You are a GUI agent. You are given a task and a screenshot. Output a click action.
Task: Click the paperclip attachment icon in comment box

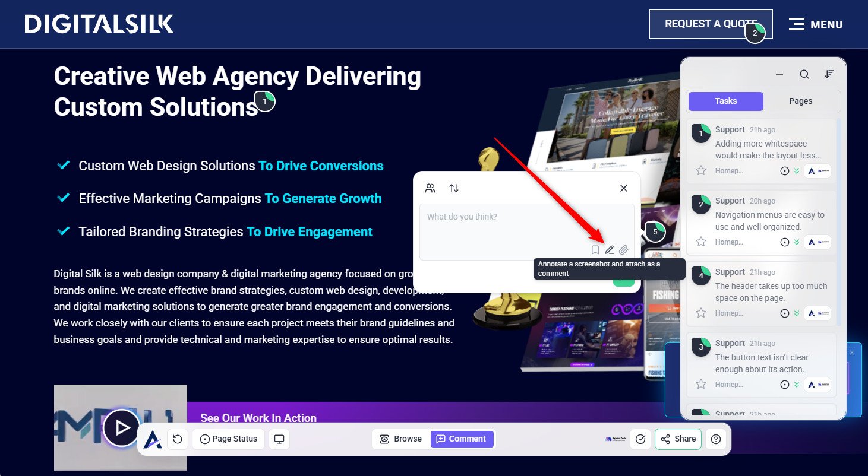coord(623,250)
